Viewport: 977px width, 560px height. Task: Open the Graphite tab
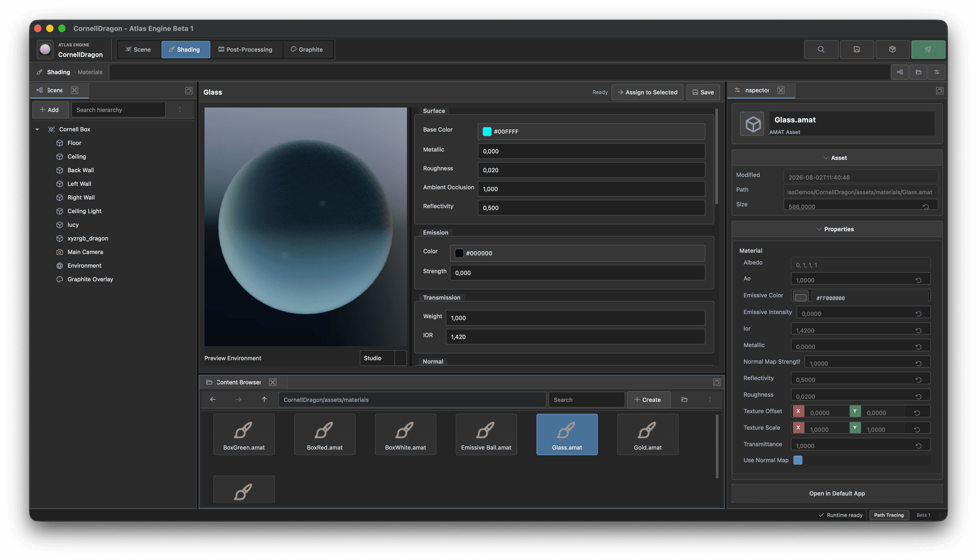pos(308,49)
